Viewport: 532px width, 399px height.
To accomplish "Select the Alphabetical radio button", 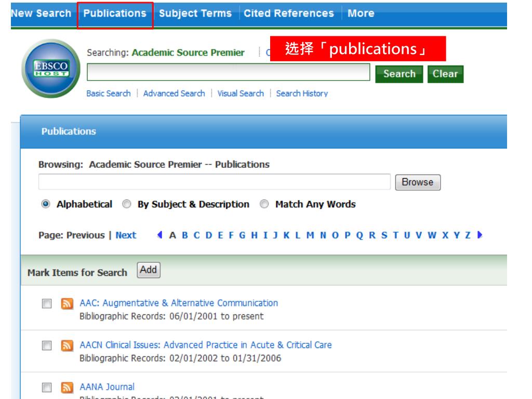I will (x=46, y=204).
